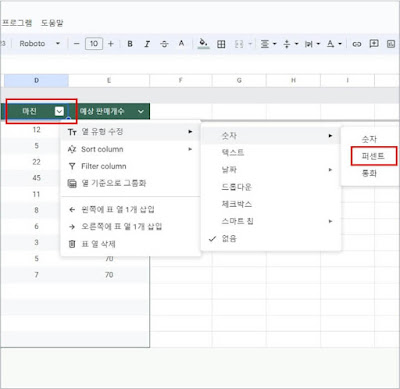Select 마진 cell with value 7
The height and width of the screenshot is (389, 400).
pyautogui.click(x=36, y=275)
